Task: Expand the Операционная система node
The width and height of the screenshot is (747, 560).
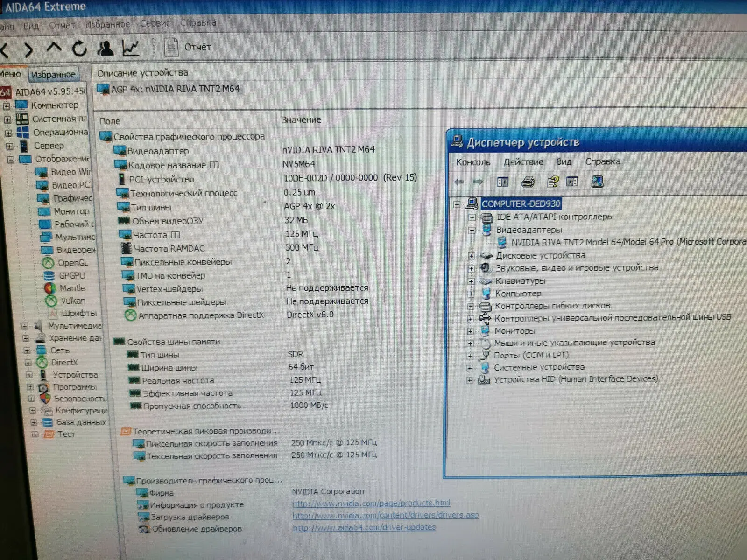Action: (x=8, y=133)
